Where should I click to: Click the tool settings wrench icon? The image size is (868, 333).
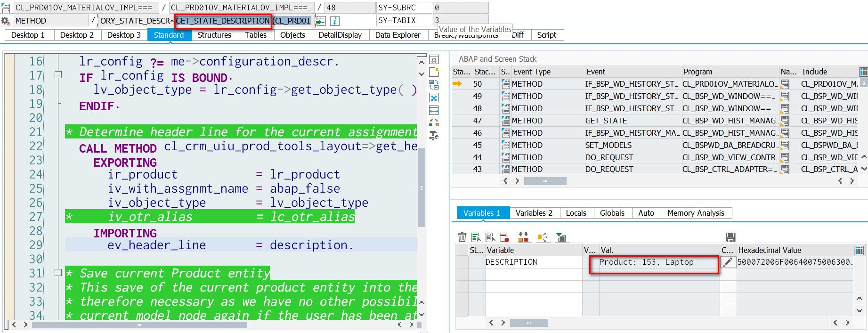pyautogui.click(x=434, y=136)
